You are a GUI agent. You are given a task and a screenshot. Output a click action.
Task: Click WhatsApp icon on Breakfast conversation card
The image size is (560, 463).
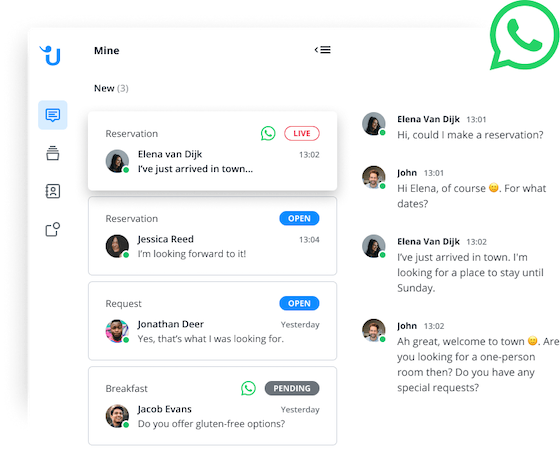click(248, 388)
